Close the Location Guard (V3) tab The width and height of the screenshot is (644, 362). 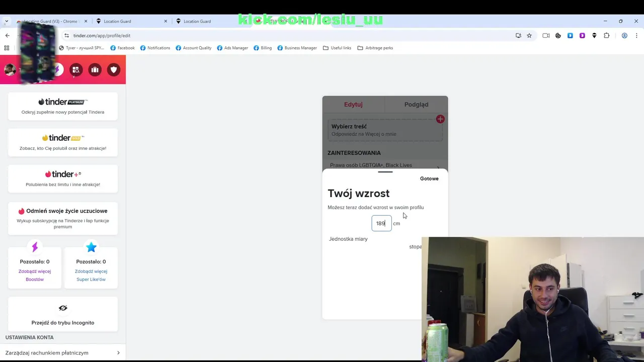[x=86, y=21]
